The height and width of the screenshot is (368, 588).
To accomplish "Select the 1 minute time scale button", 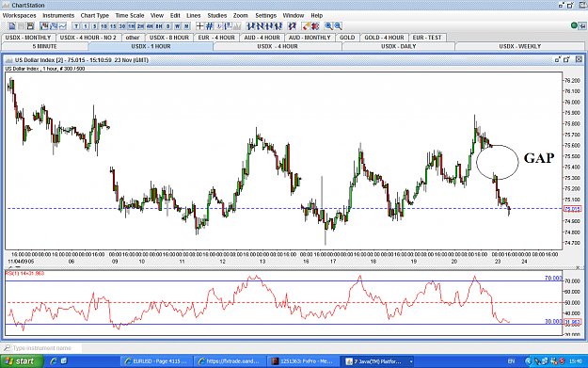I will pyautogui.click(x=86, y=26).
